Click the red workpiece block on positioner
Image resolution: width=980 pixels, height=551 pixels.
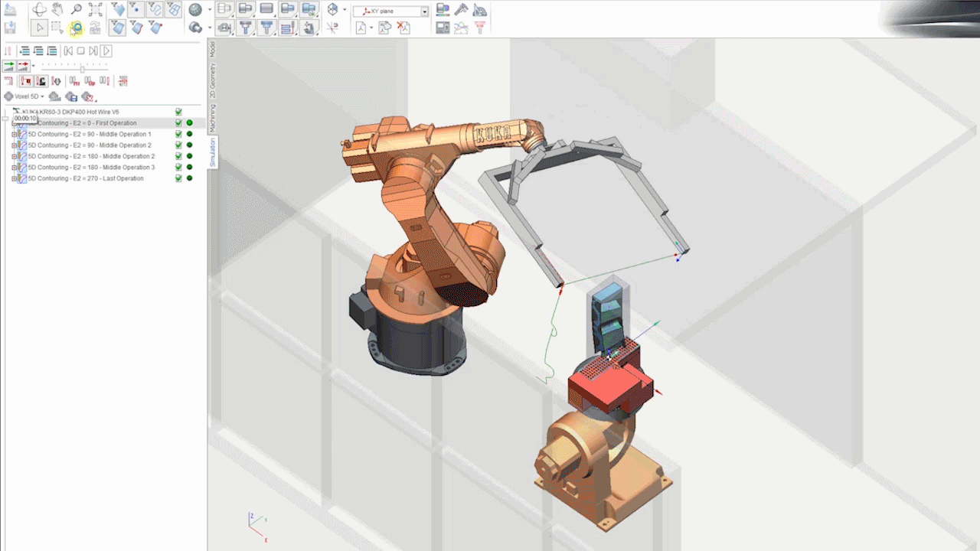pos(610,386)
